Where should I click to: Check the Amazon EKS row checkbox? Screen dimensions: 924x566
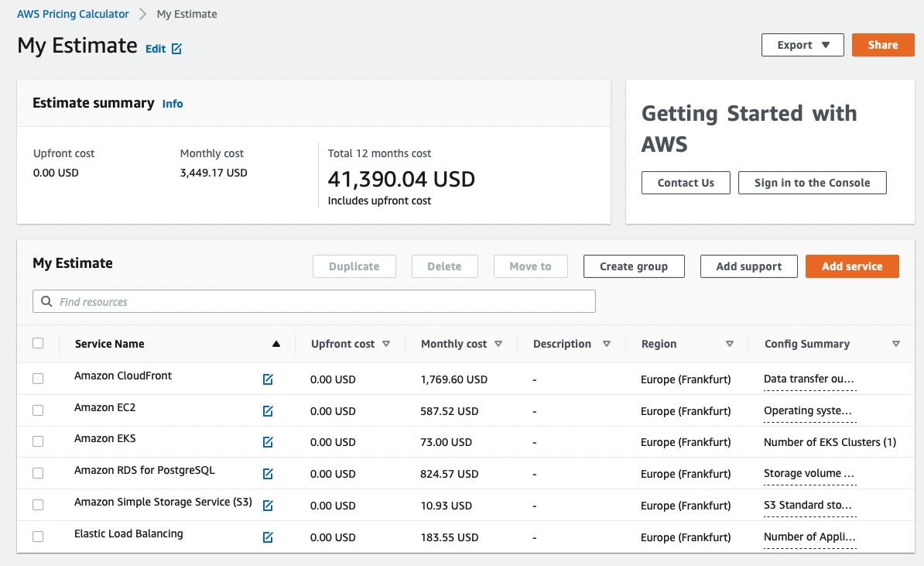(x=38, y=441)
